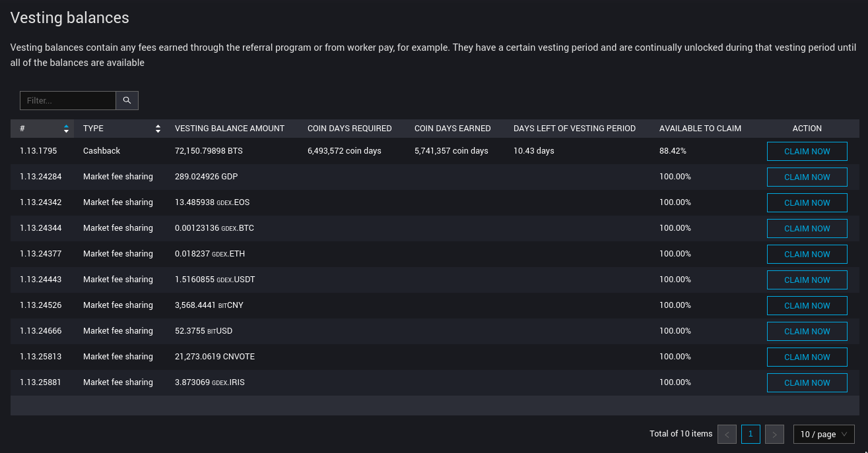
Task: Select page 1 in pagination
Action: [x=751, y=434]
